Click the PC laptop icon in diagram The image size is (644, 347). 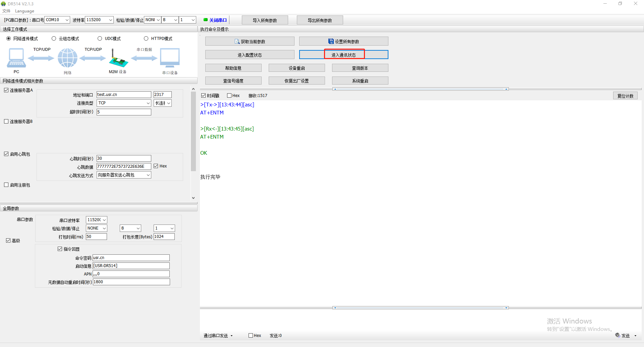16,58
